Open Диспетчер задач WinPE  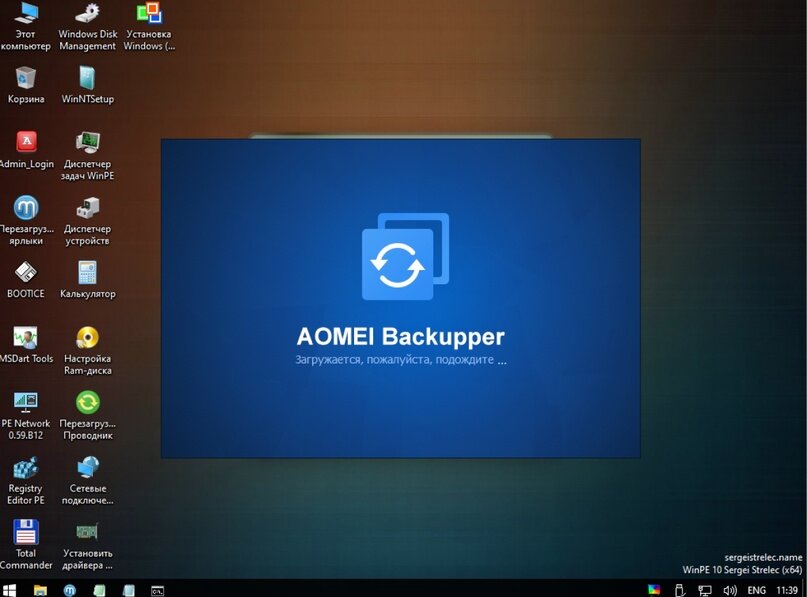tap(87, 155)
